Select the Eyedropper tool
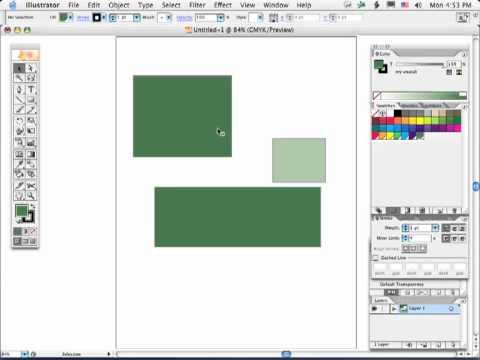This screenshot has width=480, height=360. pyautogui.click(x=19, y=164)
